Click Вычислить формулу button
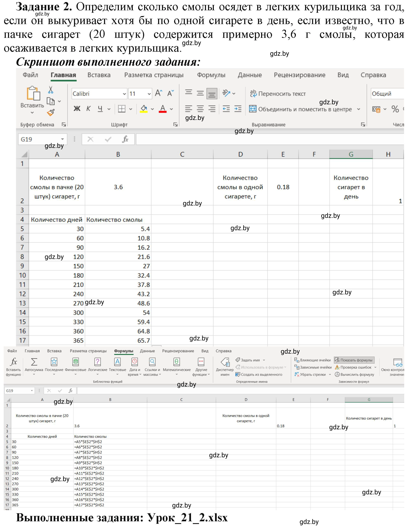 (x=354, y=375)
